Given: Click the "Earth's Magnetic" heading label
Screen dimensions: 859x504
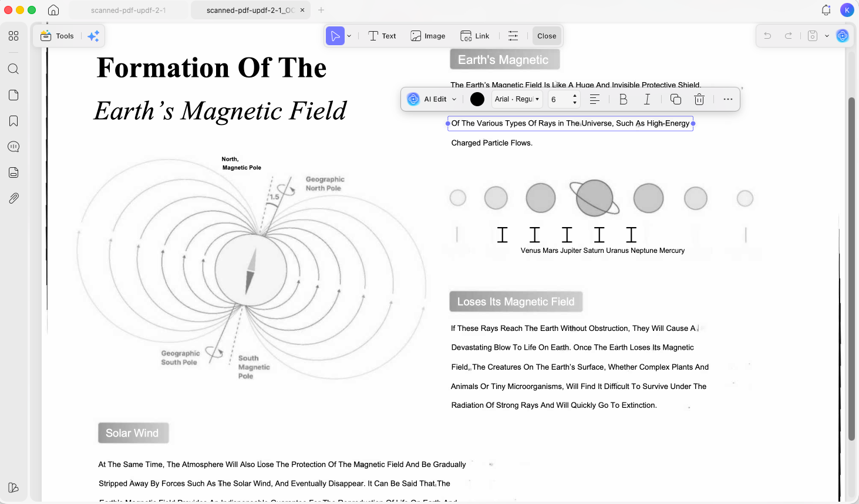Looking at the screenshot, I should click(x=504, y=59).
